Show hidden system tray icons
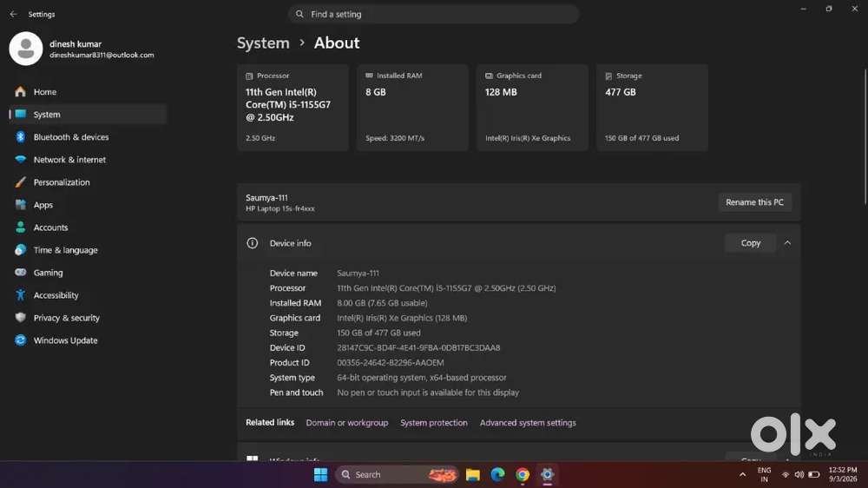Screen dimensions: 868x488 click(742, 475)
